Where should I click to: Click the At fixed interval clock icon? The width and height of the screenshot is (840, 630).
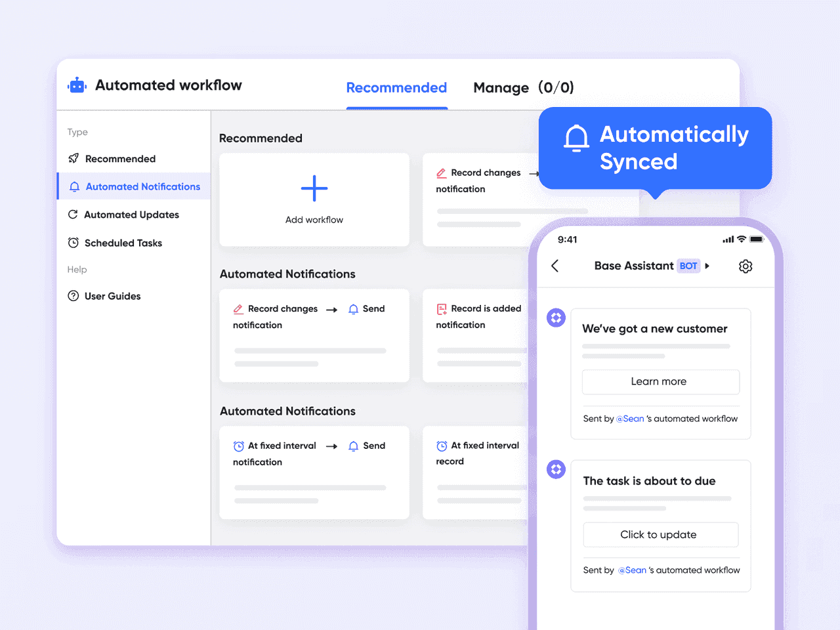click(238, 446)
